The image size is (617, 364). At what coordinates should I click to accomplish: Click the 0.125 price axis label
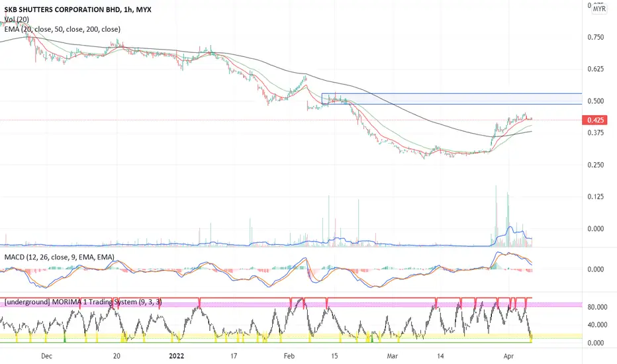coord(595,197)
